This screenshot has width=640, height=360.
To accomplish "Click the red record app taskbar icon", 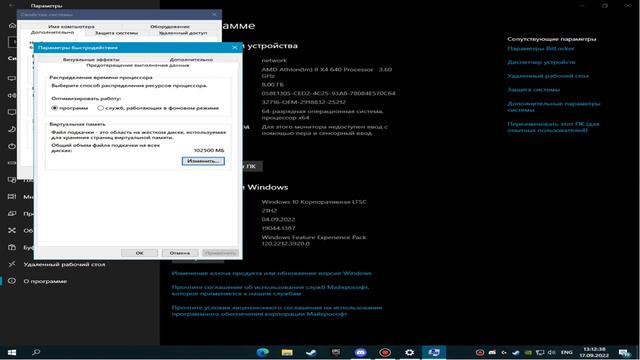I will (385, 352).
